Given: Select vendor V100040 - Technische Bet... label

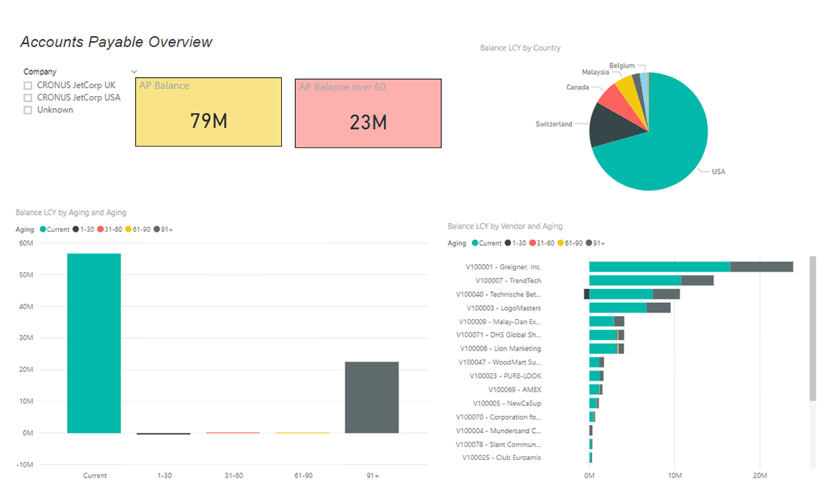Looking at the screenshot, I should coord(499,294).
